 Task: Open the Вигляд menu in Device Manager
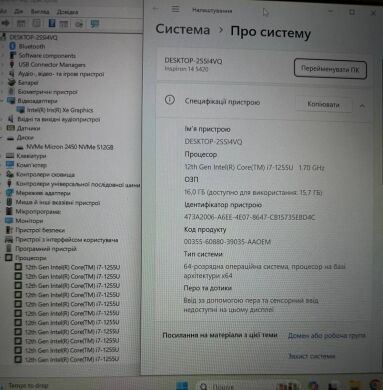point(40,11)
